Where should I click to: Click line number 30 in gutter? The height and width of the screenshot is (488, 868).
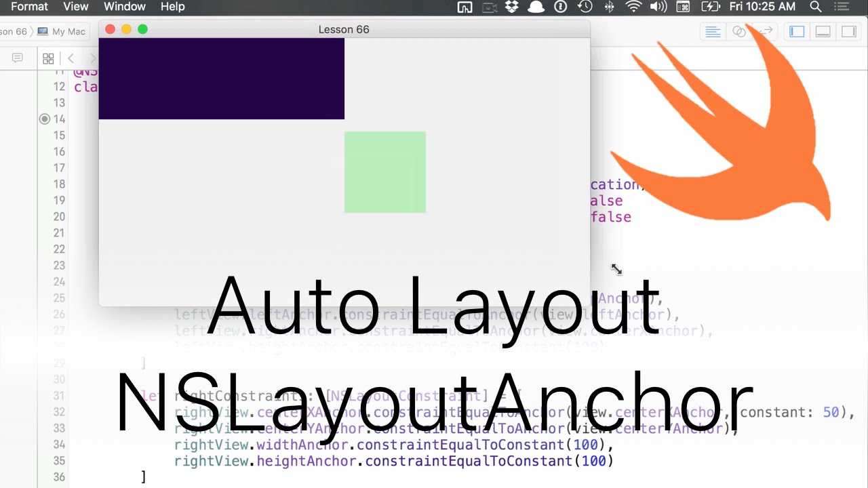click(x=59, y=380)
